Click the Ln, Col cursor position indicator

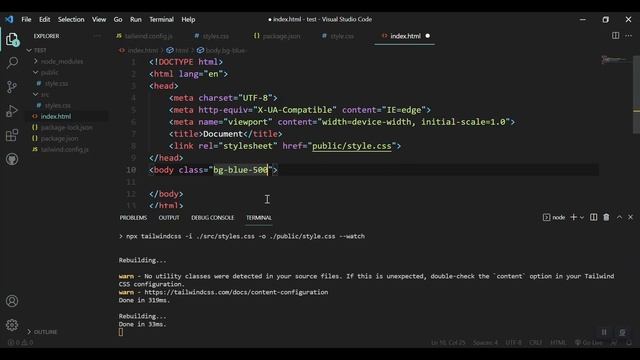(x=448, y=342)
